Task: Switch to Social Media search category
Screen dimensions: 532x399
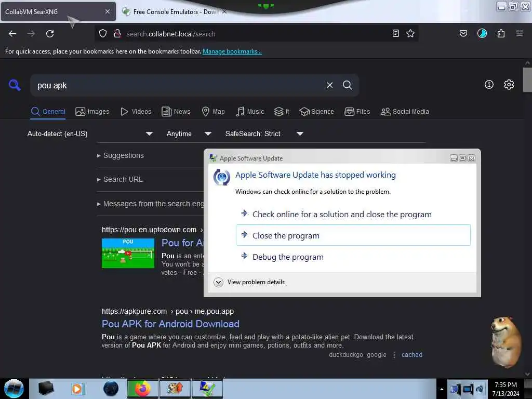Action: click(405, 112)
